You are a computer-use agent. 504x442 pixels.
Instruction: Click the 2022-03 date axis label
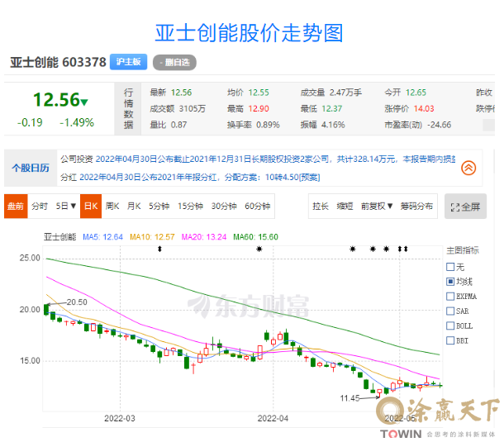120,419
